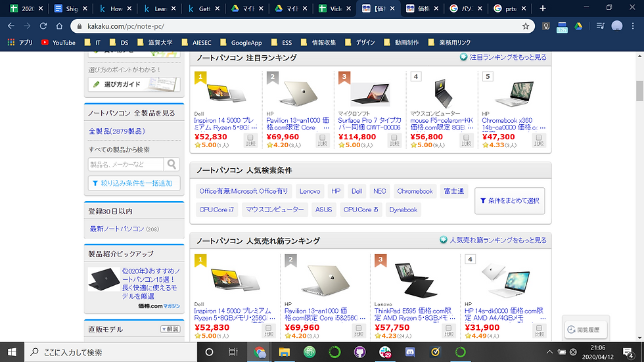Open the Apps grid in bookmarks bar

[x=20, y=42]
